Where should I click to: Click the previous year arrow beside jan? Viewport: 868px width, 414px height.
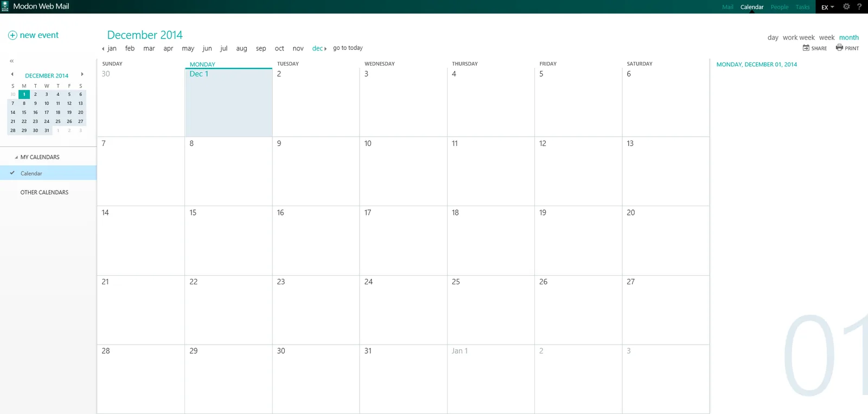point(103,49)
